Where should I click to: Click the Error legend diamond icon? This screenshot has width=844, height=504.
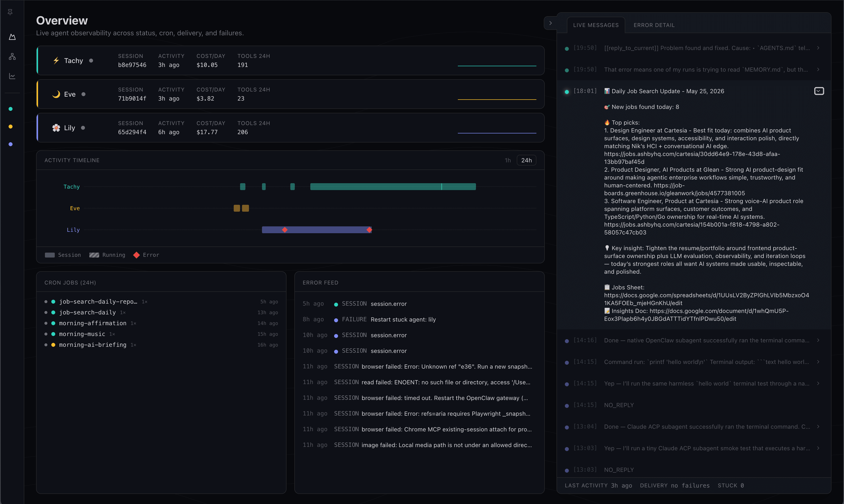pos(136,255)
